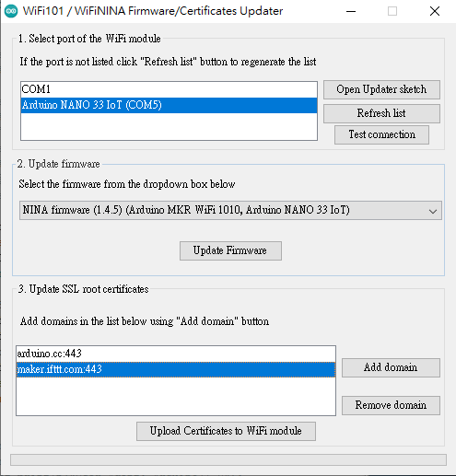This screenshot has height=476, width=456.
Task: Select arduino.cc:443 in the domain list
Action: [x=176, y=354]
